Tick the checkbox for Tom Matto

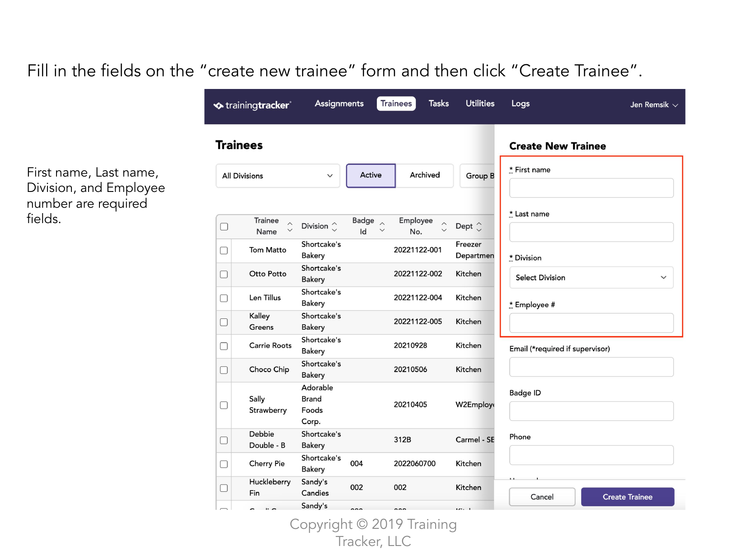[224, 250]
